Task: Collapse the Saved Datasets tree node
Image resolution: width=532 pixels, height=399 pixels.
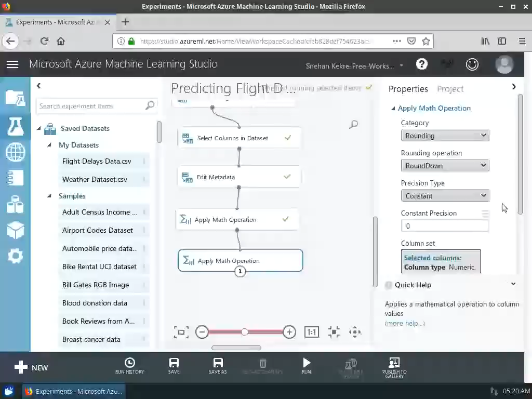Action: pyautogui.click(x=38, y=128)
